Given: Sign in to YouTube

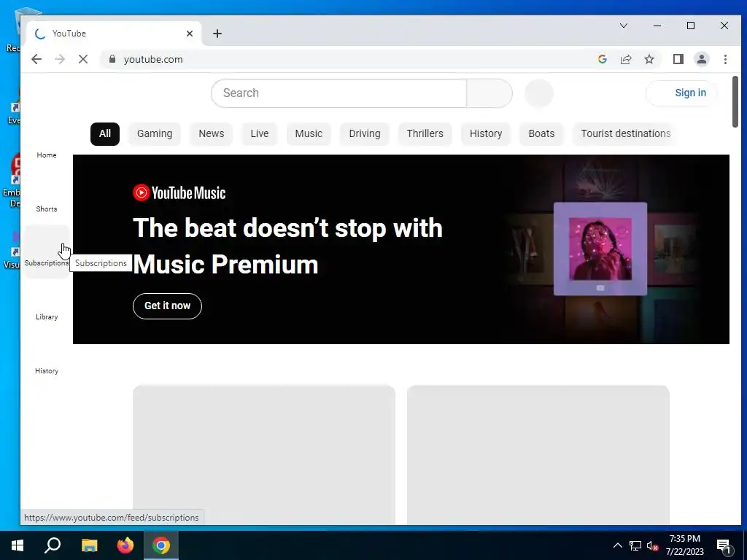Looking at the screenshot, I should point(682,93).
